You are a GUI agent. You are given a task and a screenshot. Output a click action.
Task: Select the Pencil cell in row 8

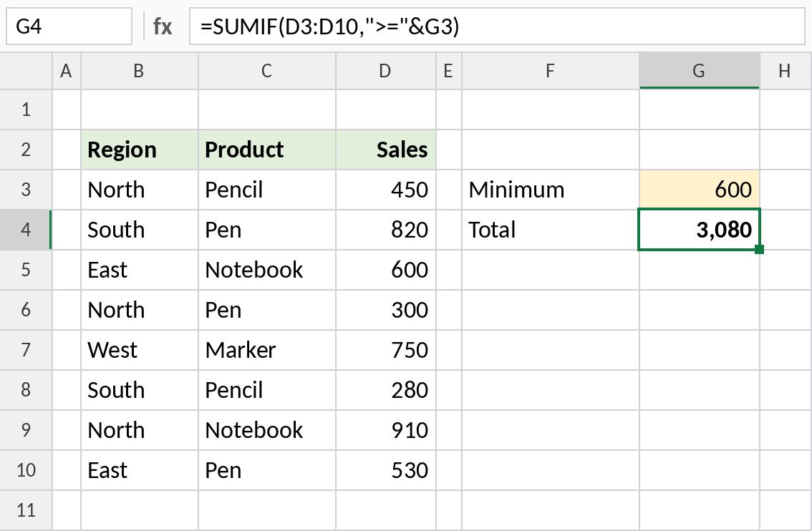pos(266,390)
